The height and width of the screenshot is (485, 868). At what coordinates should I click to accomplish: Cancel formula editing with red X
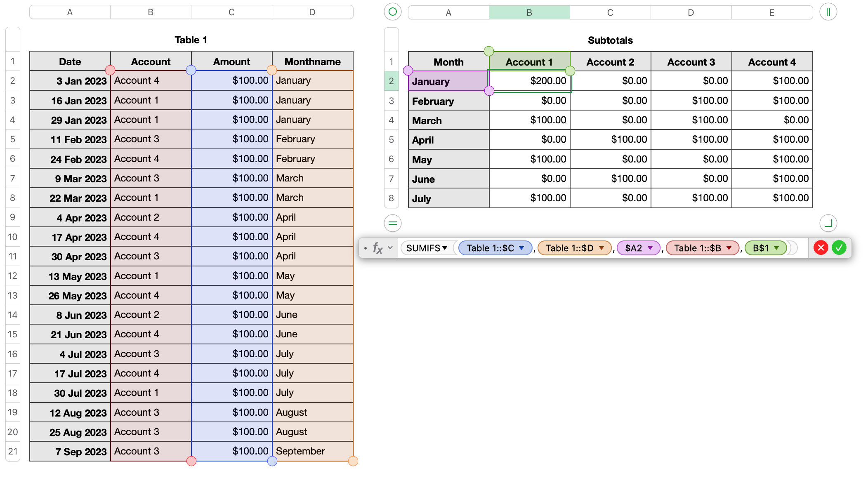coord(821,247)
